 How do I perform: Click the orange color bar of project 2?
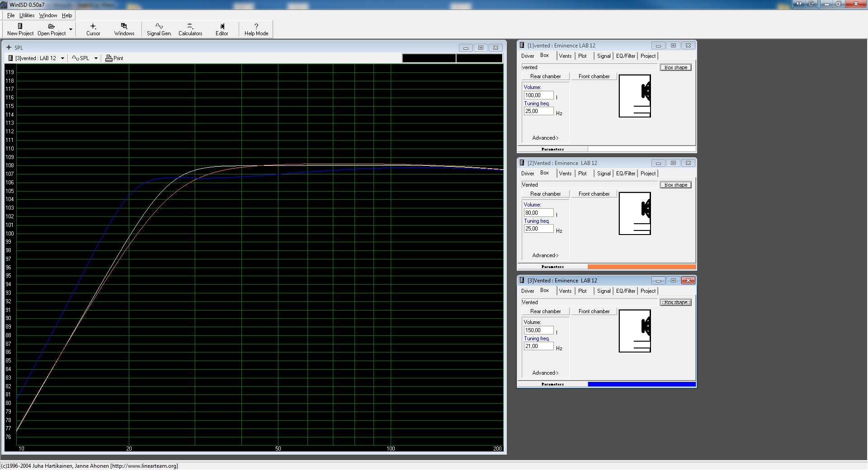[x=641, y=267]
